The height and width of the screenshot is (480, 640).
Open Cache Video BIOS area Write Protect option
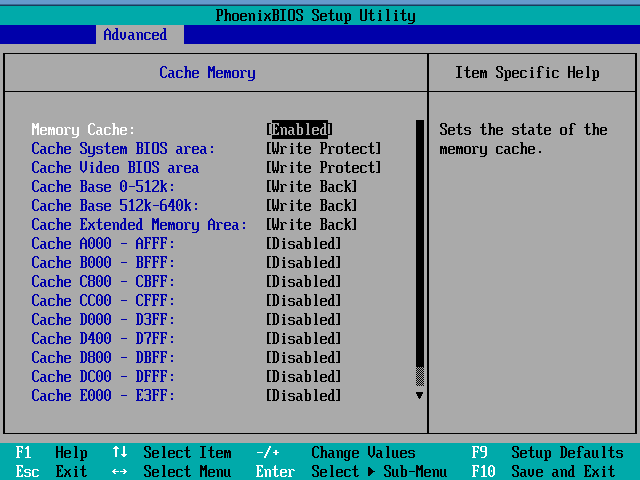(x=323, y=167)
